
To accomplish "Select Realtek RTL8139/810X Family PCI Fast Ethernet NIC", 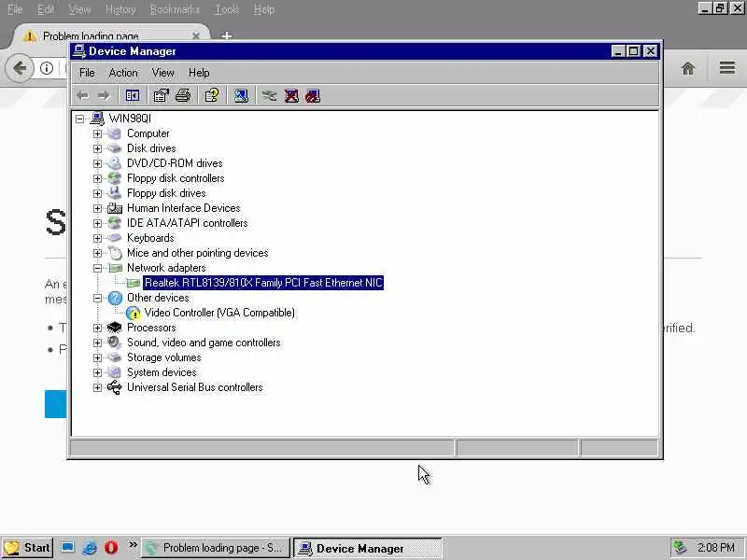I will (263, 283).
